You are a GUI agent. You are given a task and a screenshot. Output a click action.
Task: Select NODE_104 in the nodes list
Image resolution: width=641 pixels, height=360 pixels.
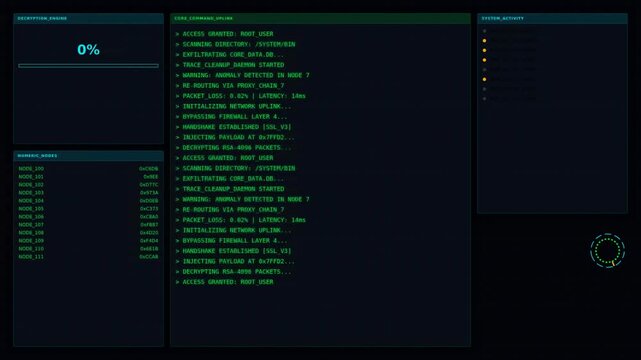click(x=88, y=201)
